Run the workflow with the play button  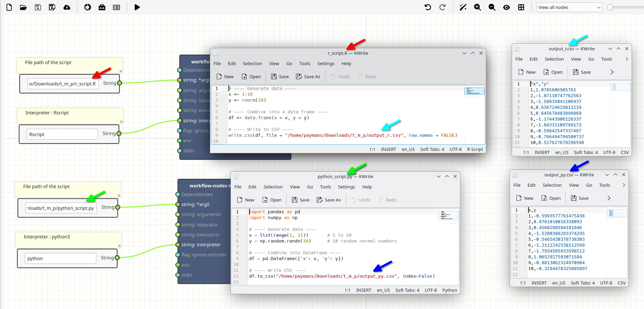click(137, 7)
